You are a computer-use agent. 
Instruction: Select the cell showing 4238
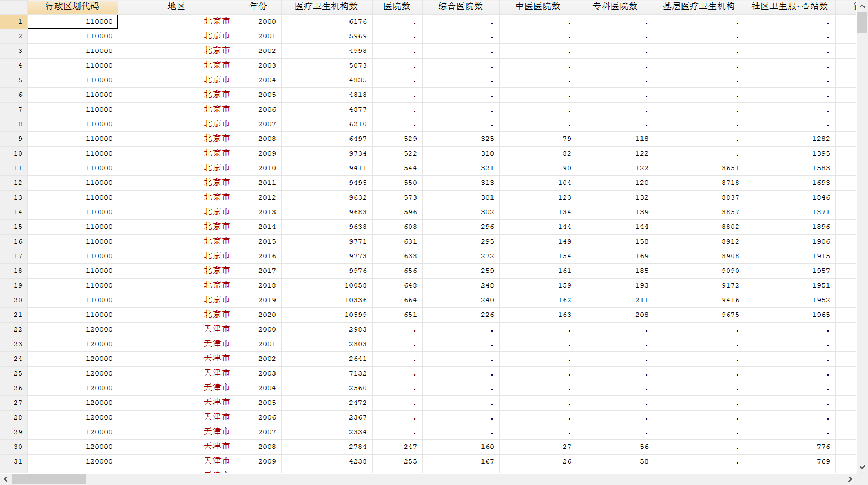point(327,461)
